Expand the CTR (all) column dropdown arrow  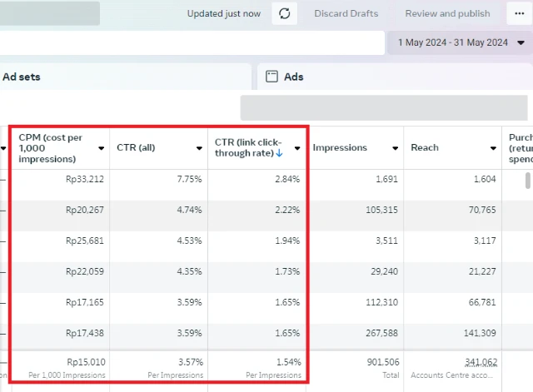pyautogui.click(x=199, y=148)
